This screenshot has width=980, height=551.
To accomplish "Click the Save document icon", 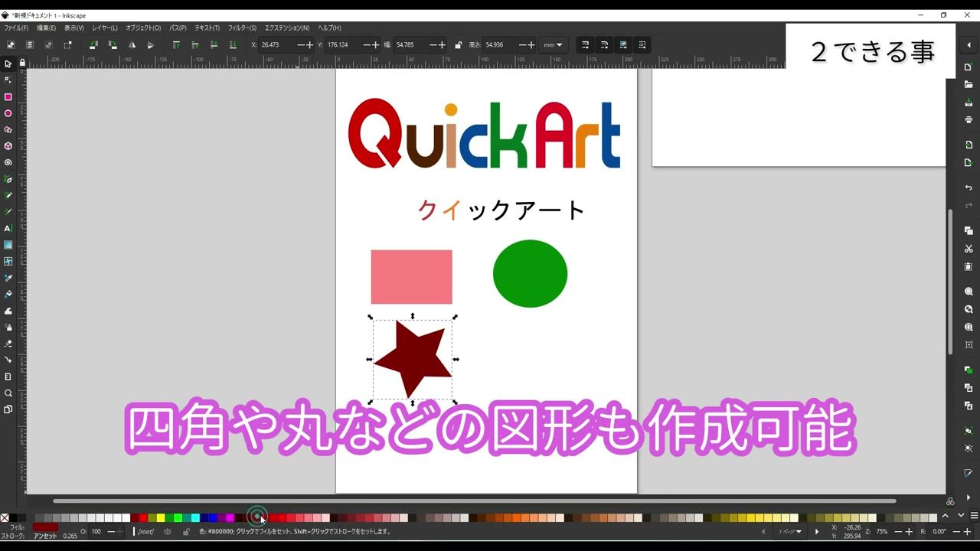I will pos(969,103).
